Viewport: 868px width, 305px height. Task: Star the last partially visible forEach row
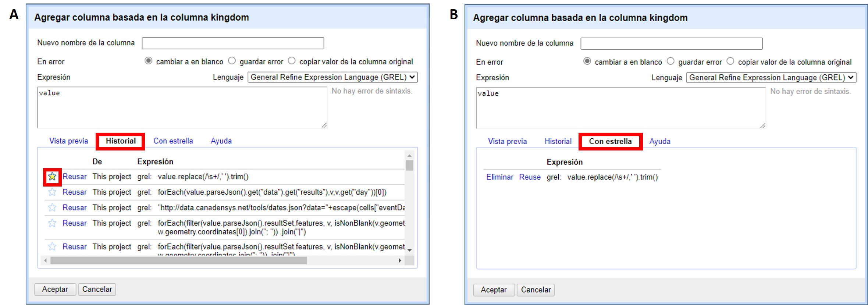(x=52, y=247)
